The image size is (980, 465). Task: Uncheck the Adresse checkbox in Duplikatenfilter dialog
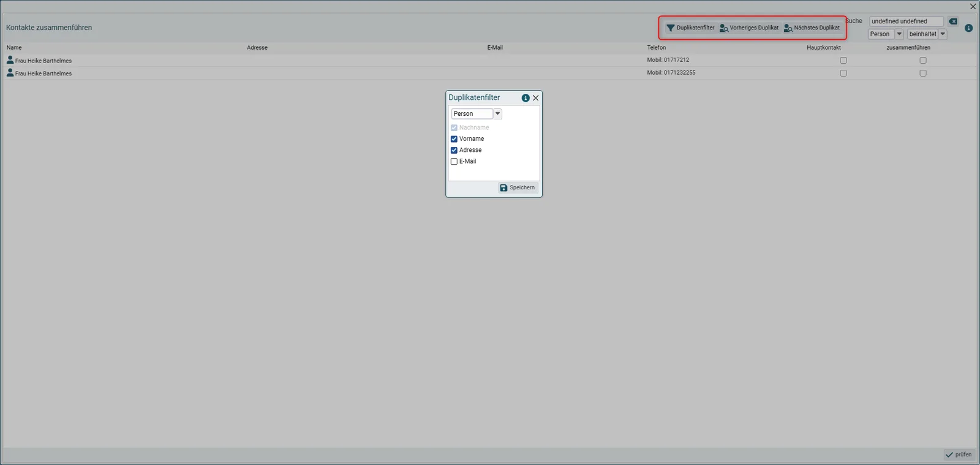click(x=454, y=150)
